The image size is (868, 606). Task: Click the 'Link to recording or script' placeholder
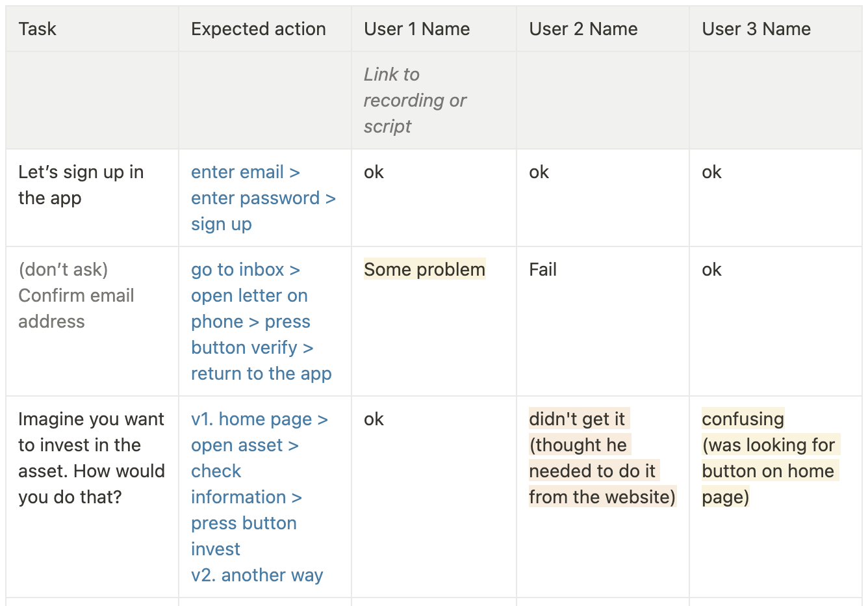pos(415,100)
